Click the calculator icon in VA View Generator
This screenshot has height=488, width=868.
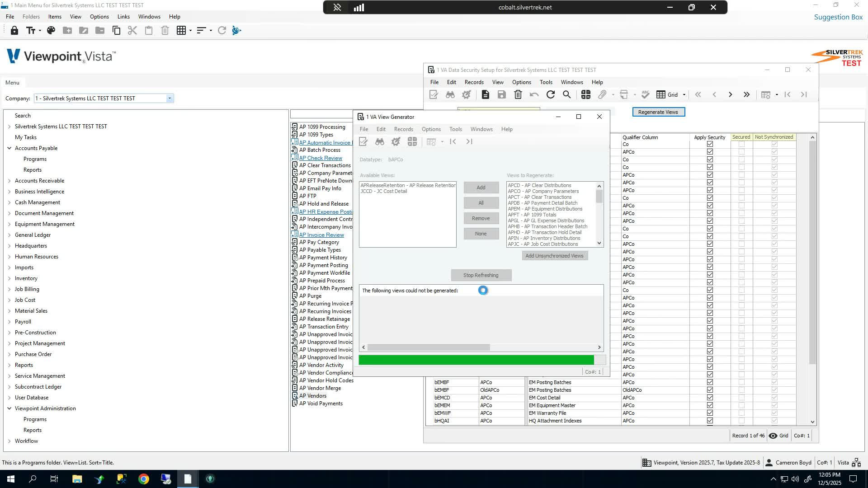[412, 142]
